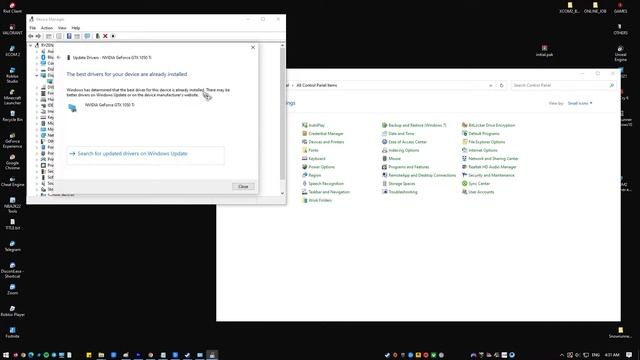Select the Telegram desktop shortcut
Screen dimensions: 640x360
[x=12, y=246]
